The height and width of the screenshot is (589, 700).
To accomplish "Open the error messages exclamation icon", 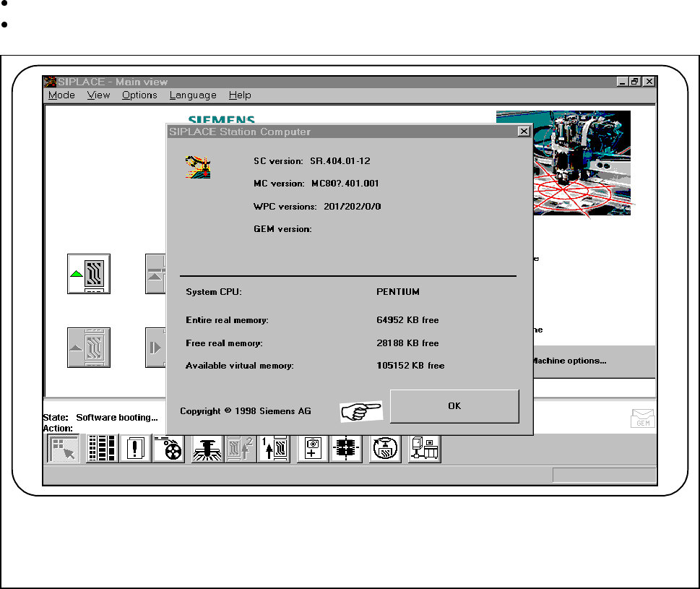I will click(x=135, y=448).
